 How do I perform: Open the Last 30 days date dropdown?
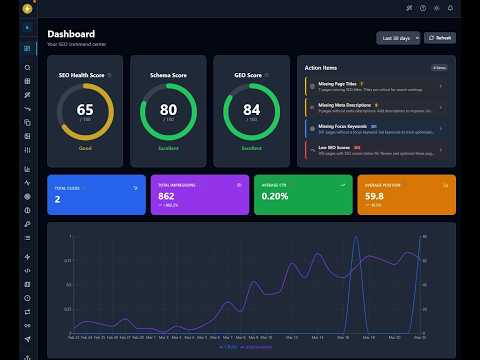pyautogui.click(x=398, y=38)
